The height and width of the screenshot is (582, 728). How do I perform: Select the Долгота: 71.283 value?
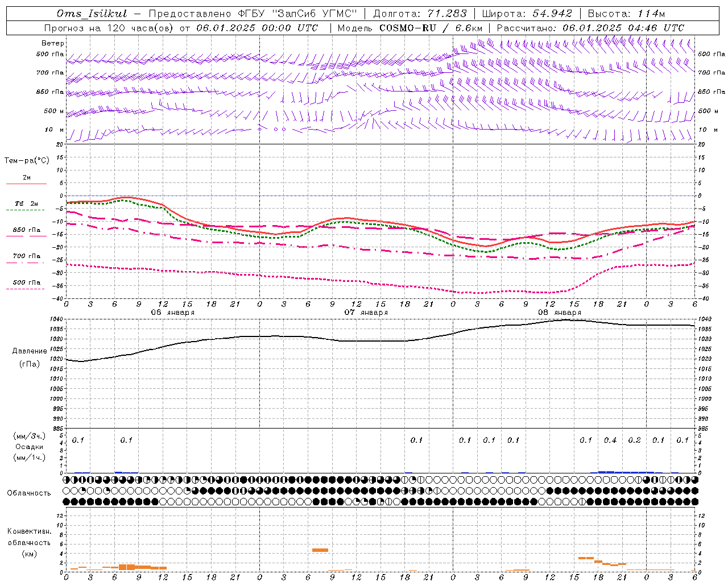pyautogui.click(x=420, y=14)
